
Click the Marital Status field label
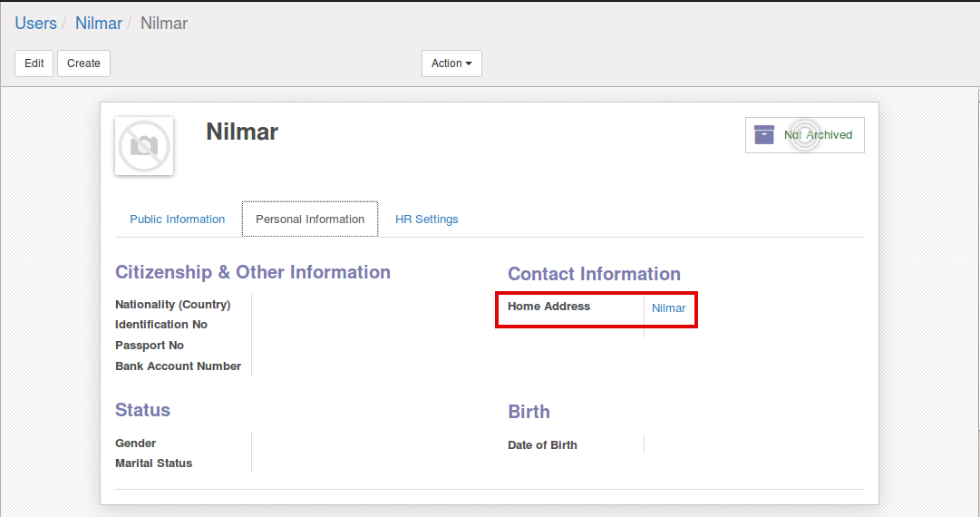tap(153, 463)
